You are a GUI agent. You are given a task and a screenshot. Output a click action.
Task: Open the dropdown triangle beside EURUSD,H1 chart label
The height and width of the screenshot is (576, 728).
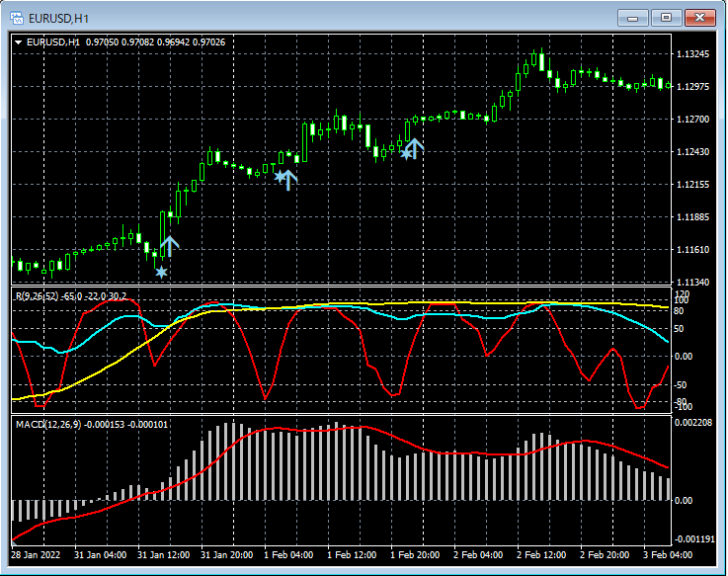pos(18,41)
